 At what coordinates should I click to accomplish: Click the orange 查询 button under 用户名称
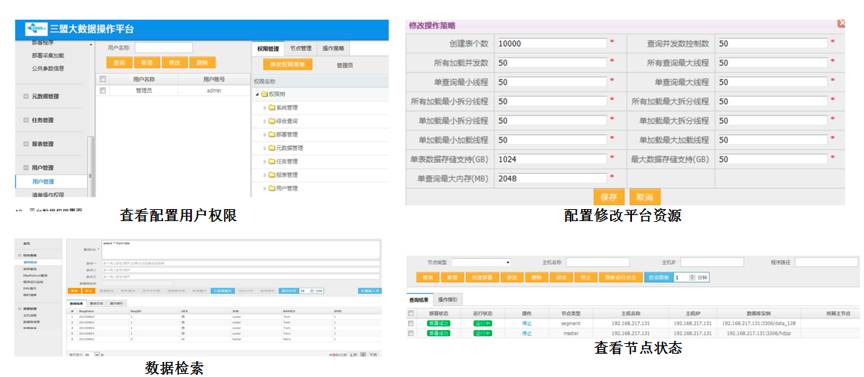(120, 63)
